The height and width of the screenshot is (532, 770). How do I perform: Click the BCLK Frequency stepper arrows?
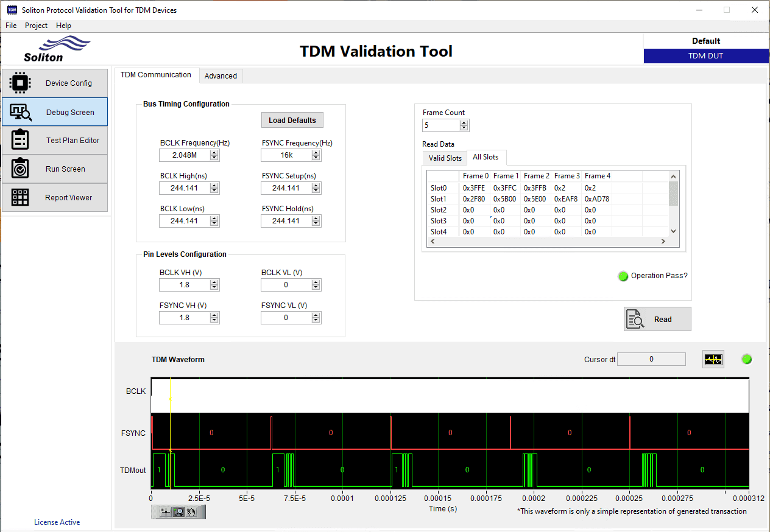pyautogui.click(x=214, y=155)
